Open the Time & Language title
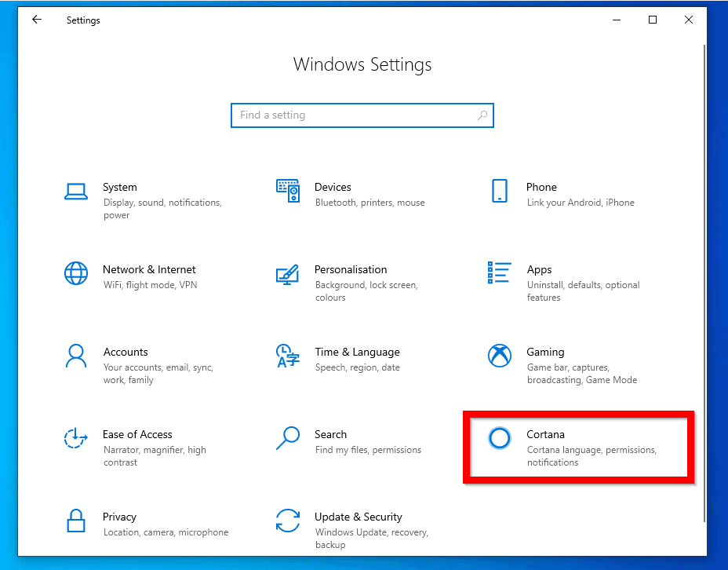The height and width of the screenshot is (570, 728). [x=357, y=352]
